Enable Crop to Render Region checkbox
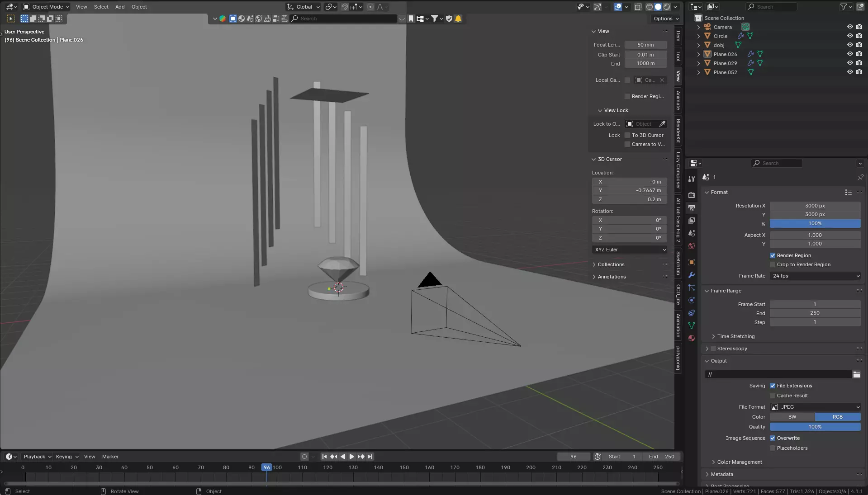Image resolution: width=868 pixels, height=495 pixels. coord(773,264)
